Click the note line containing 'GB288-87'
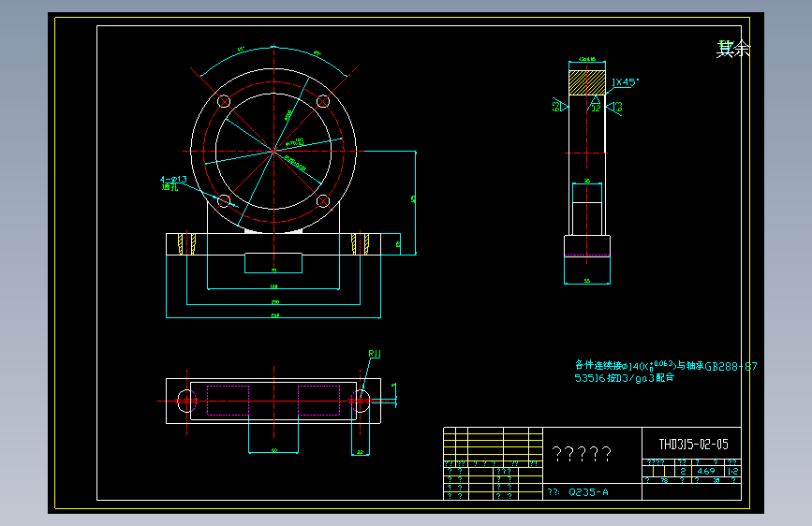Screen dimensions: 812x526 (666, 366)
